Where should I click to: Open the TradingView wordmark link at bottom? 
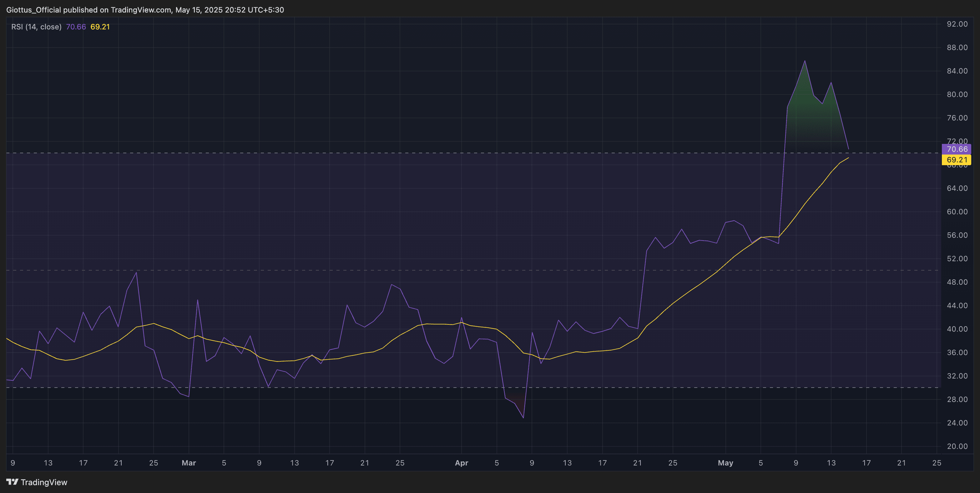[44, 482]
